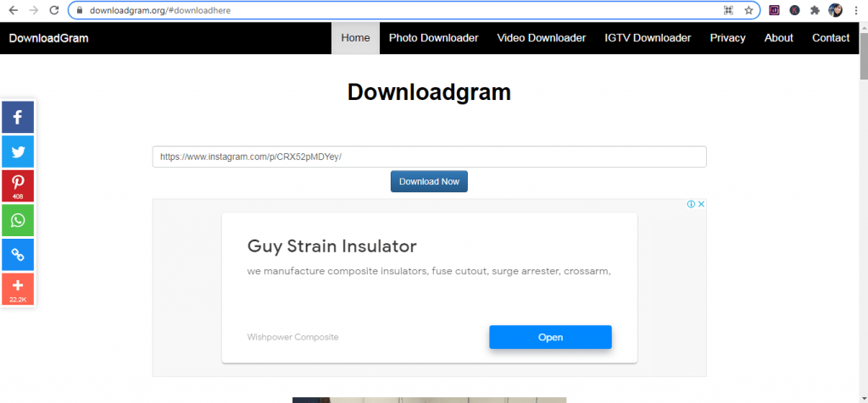Go to the About page

[x=778, y=38]
